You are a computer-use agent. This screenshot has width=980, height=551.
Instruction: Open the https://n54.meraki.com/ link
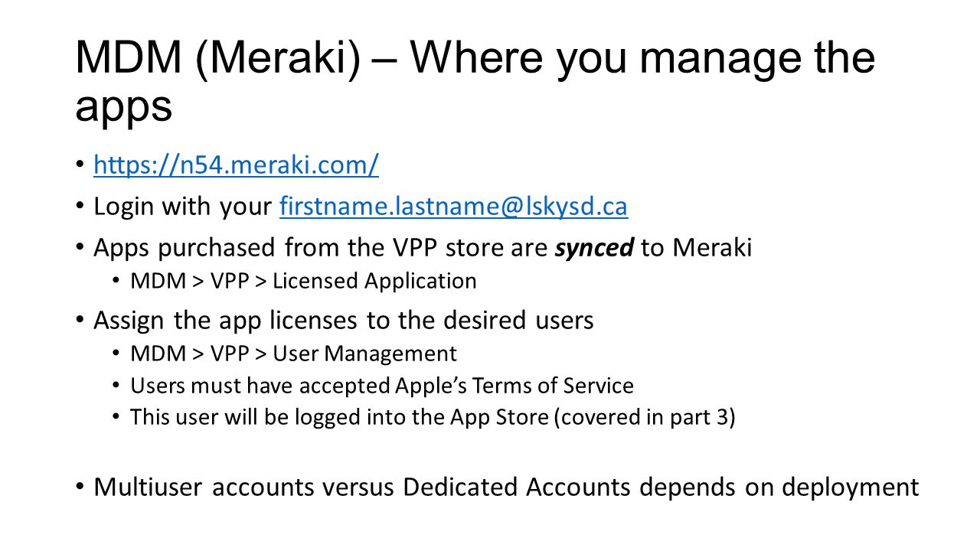click(x=236, y=165)
